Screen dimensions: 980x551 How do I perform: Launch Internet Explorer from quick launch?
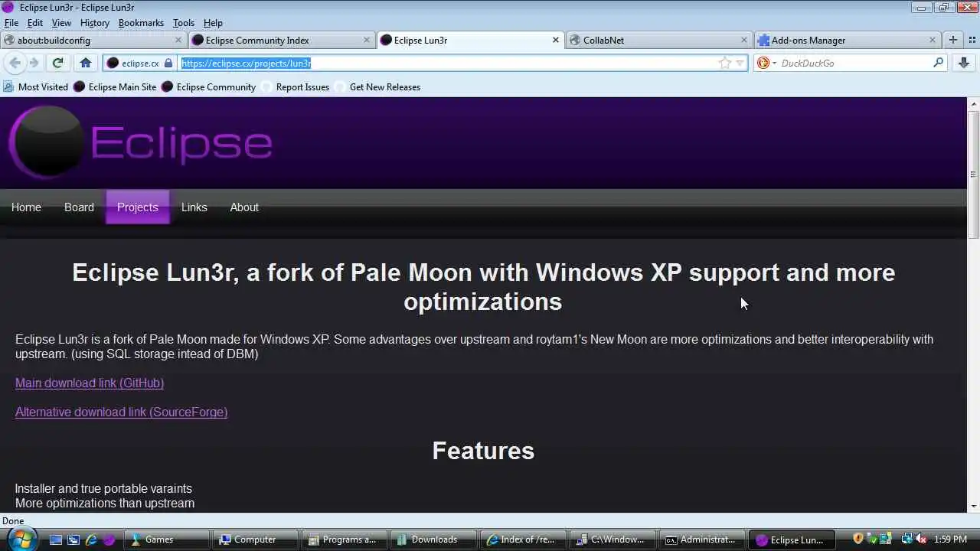pos(91,540)
